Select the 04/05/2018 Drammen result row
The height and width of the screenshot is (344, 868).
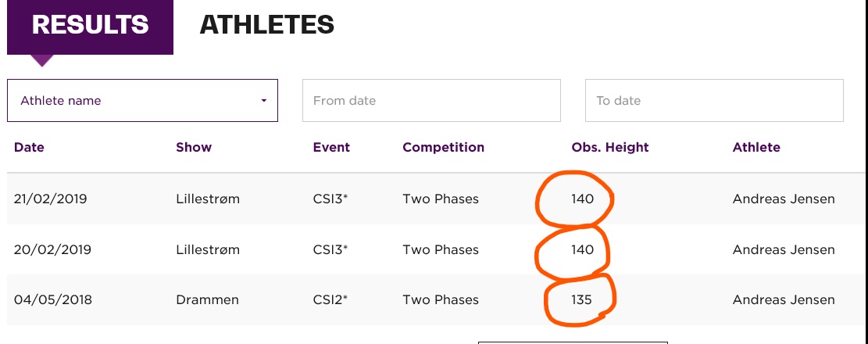point(438,299)
